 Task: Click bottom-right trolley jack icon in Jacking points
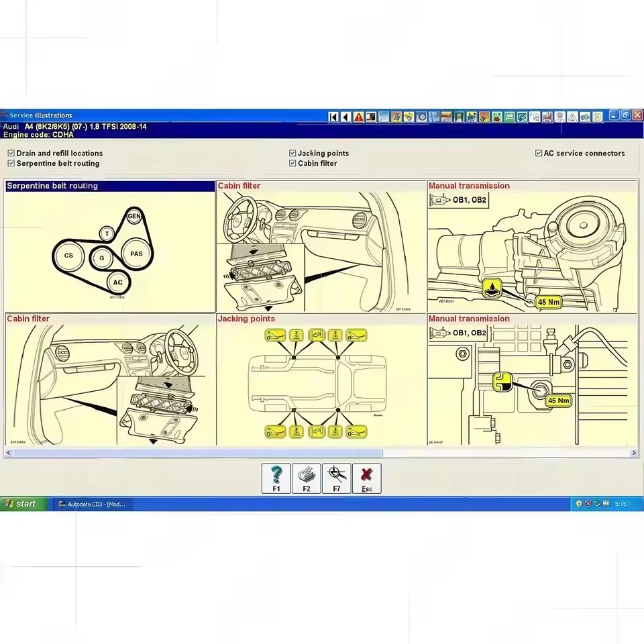356,431
